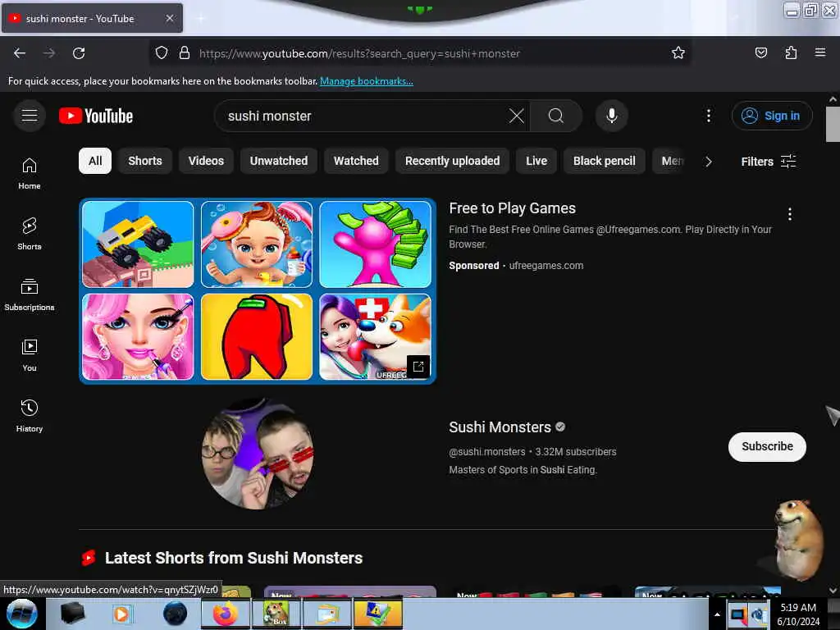Select the Videos filter chip
The image size is (840, 630).
[206, 161]
